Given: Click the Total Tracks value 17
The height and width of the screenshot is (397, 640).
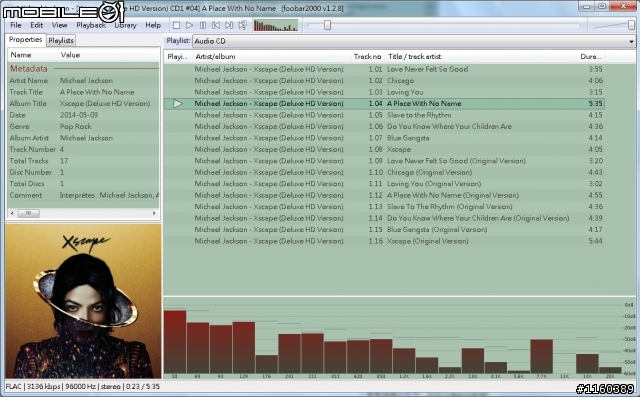Looking at the screenshot, I should pyautogui.click(x=64, y=161).
